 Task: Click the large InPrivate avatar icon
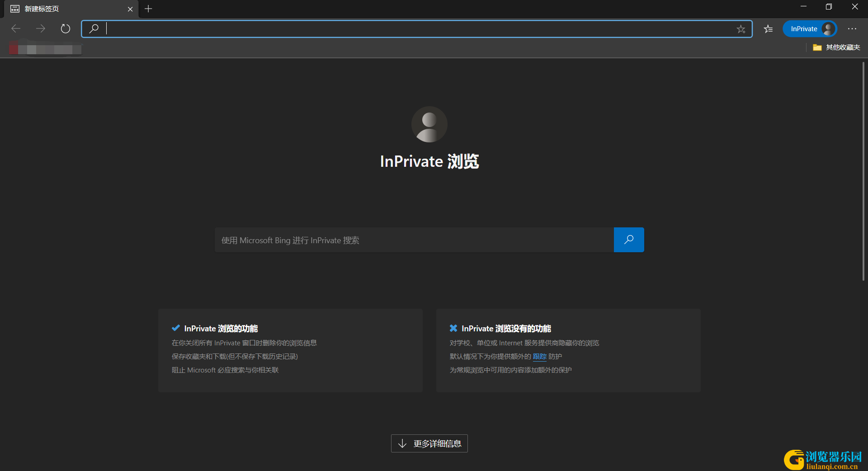[x=429, y=124]
